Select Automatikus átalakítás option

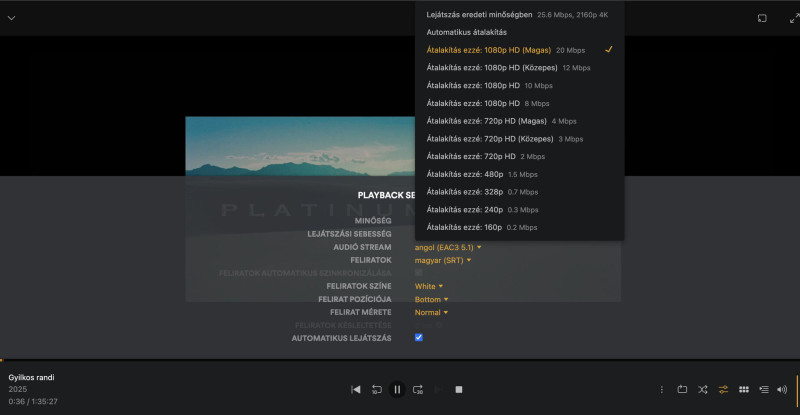[x=519, y=32]
